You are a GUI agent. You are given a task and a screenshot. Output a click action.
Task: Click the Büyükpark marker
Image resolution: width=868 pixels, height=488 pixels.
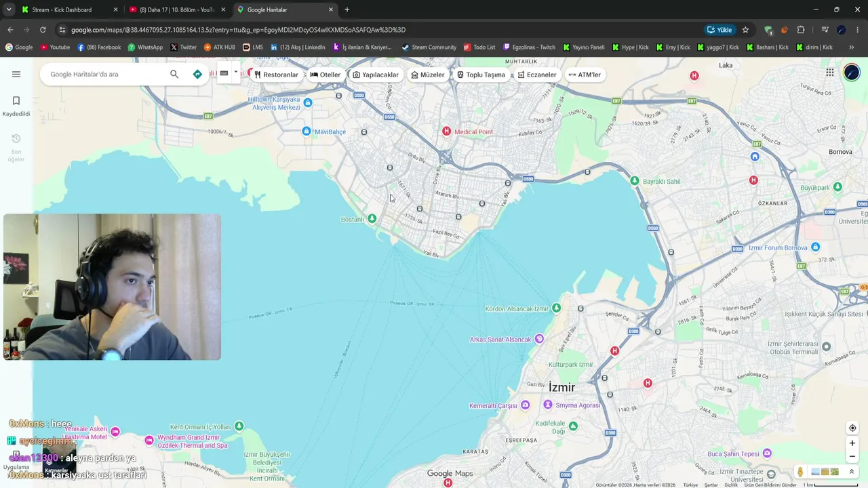pos(837,187)
